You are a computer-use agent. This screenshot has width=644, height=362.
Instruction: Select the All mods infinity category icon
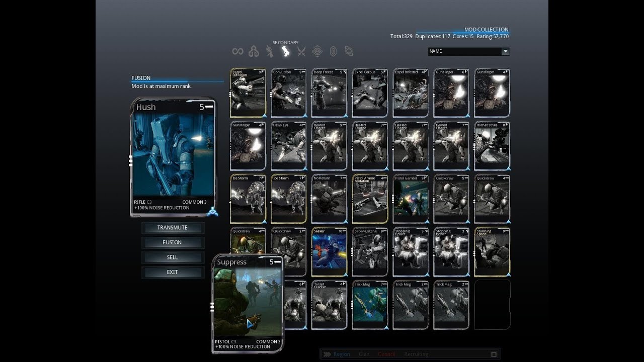(237, 51)
